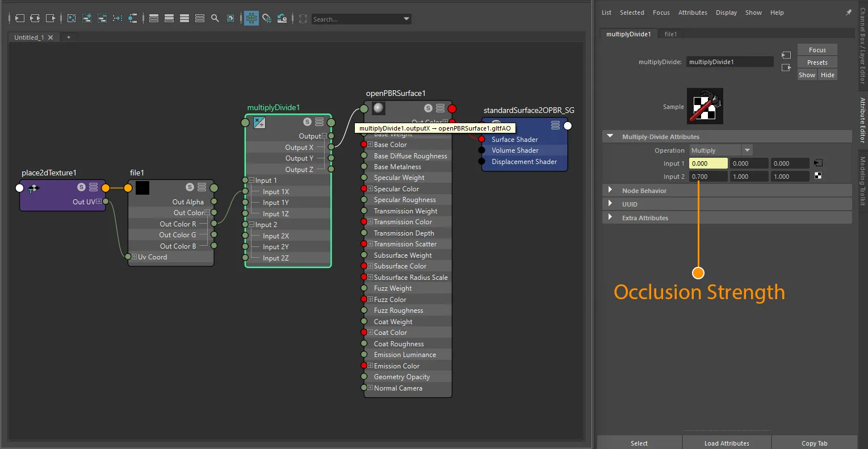Set nodes to simple view mode icon

click(x=154, y=18)
